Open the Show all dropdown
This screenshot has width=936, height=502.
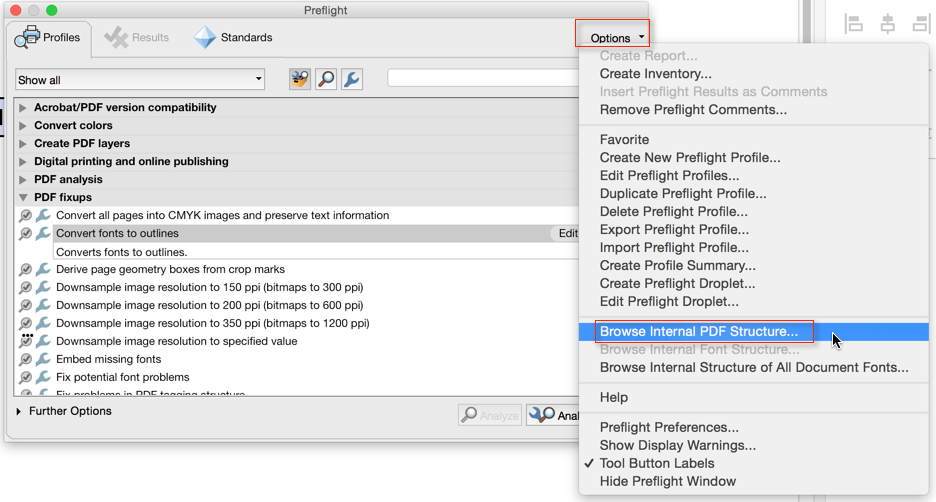coord(140,79)
